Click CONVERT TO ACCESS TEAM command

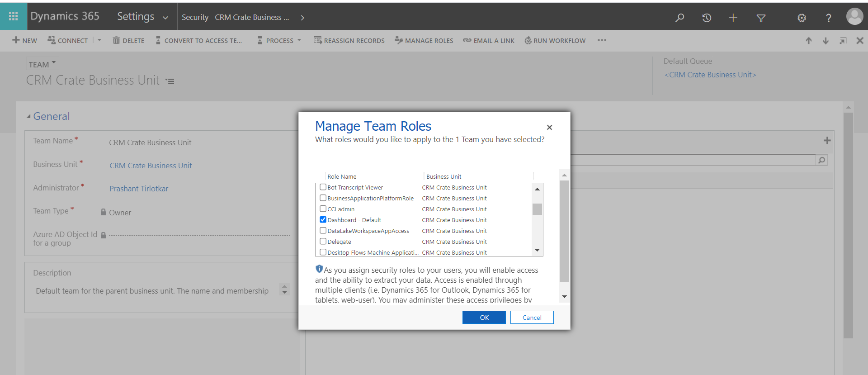coord(199,40)
